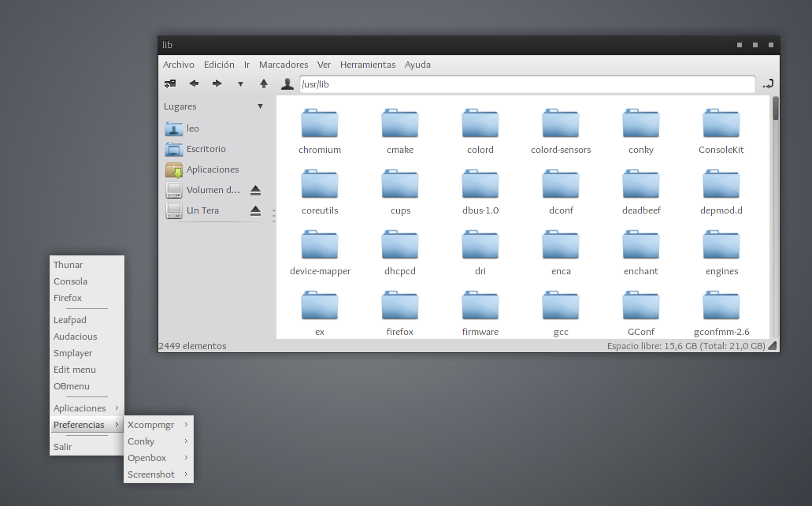Select the gcc folder
The height and width of the screenshot is (506, 812).
click(x=561, y=314)
